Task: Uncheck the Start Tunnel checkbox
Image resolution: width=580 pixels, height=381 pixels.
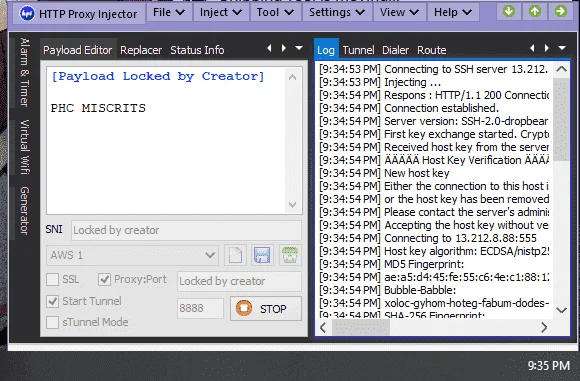Action: [53, 301]
